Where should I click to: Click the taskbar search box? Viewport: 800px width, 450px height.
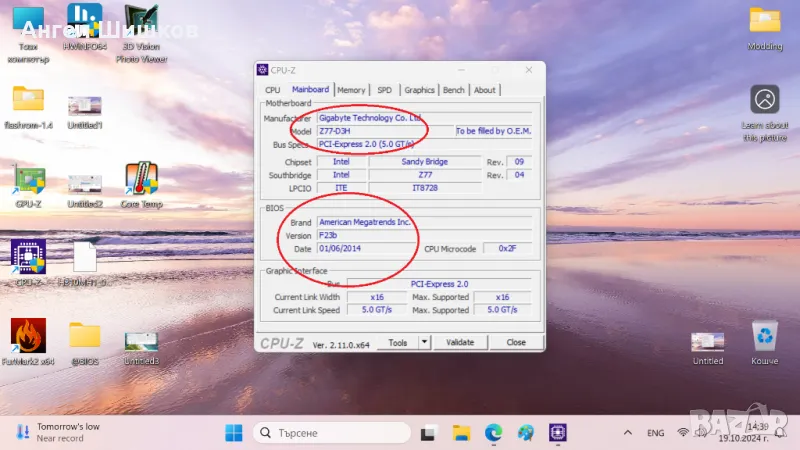pyautogui.click(x=330, y=432)
